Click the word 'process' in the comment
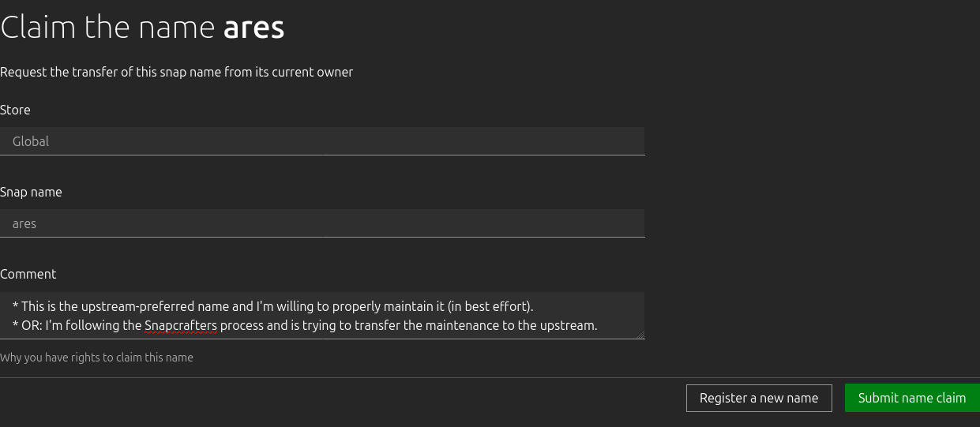 pyautogui.click(x=242, y=325)
